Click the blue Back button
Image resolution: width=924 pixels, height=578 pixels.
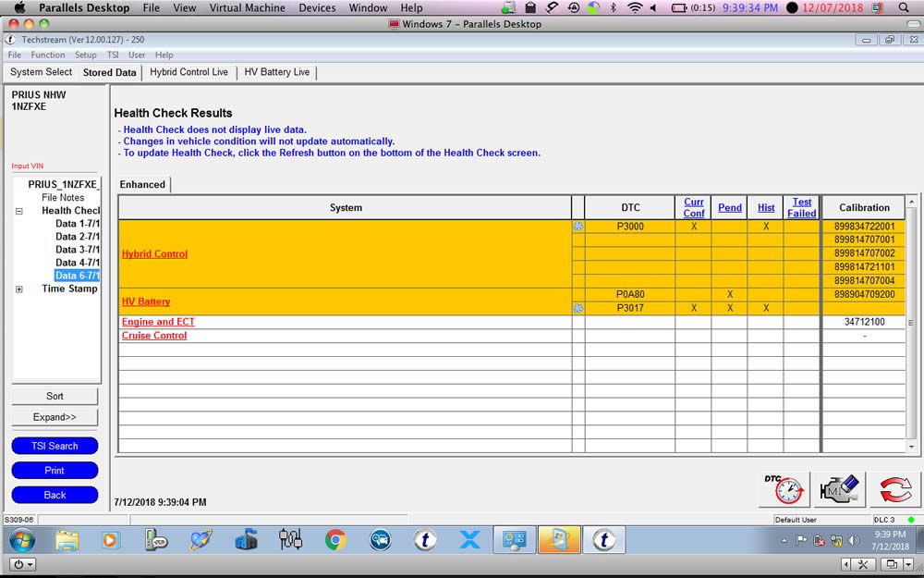coord(55,496)
